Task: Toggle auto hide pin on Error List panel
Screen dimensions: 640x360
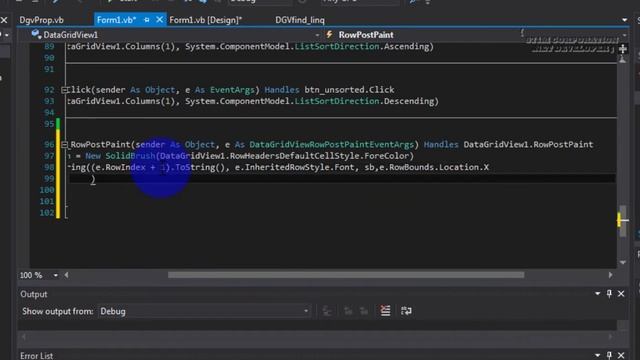Action: point(609,356)
